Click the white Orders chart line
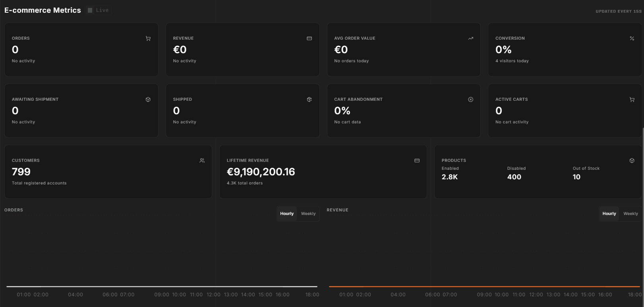644x307 pixels. point(162,286)
